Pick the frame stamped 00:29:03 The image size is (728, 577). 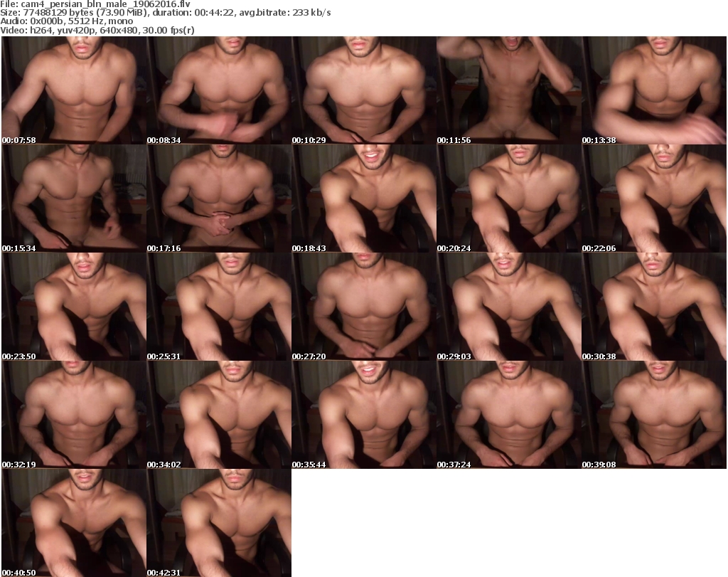(509, 307)
